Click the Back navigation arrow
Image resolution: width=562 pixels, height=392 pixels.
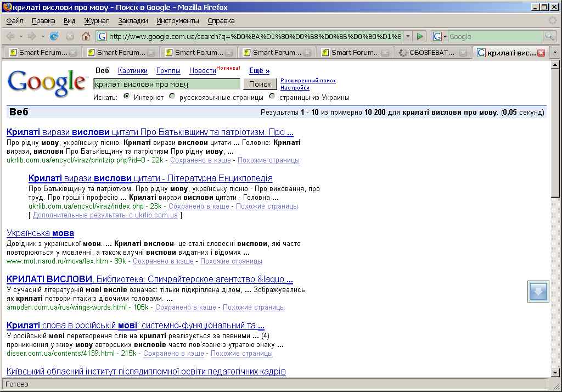(x=10, y=36)
